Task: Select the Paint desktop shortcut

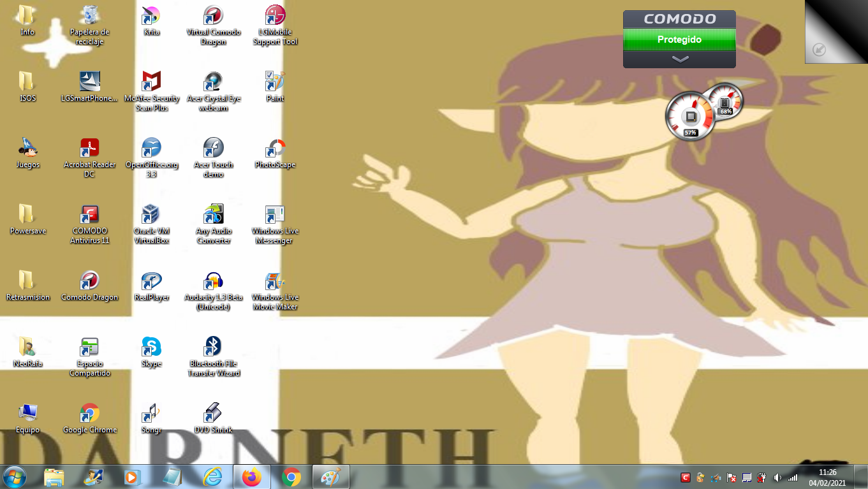Action: [275, 87]
